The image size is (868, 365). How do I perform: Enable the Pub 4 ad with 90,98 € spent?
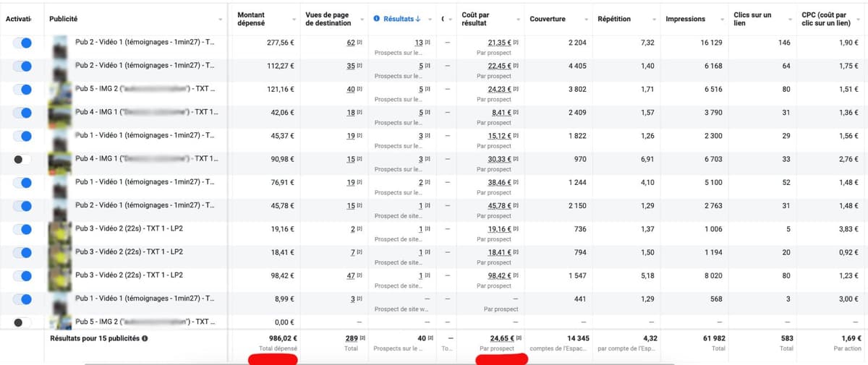click(x=22, y=159)
